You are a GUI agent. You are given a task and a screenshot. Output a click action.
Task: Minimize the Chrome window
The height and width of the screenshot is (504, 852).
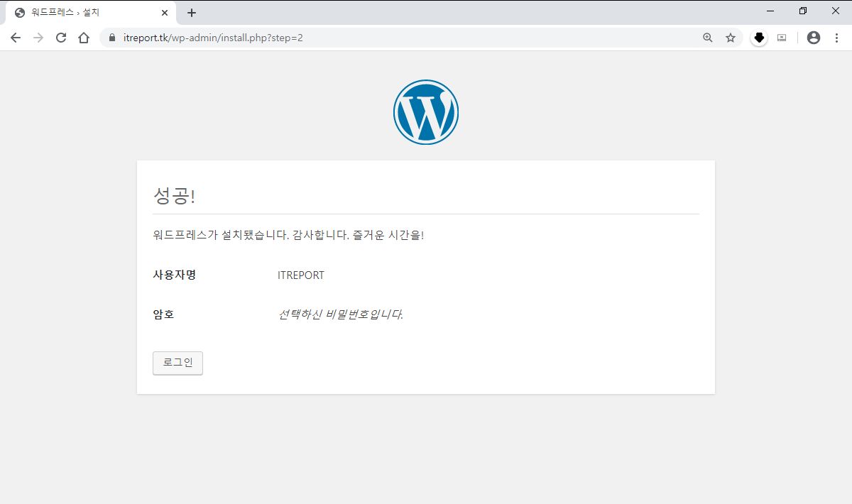coord(770,11)
